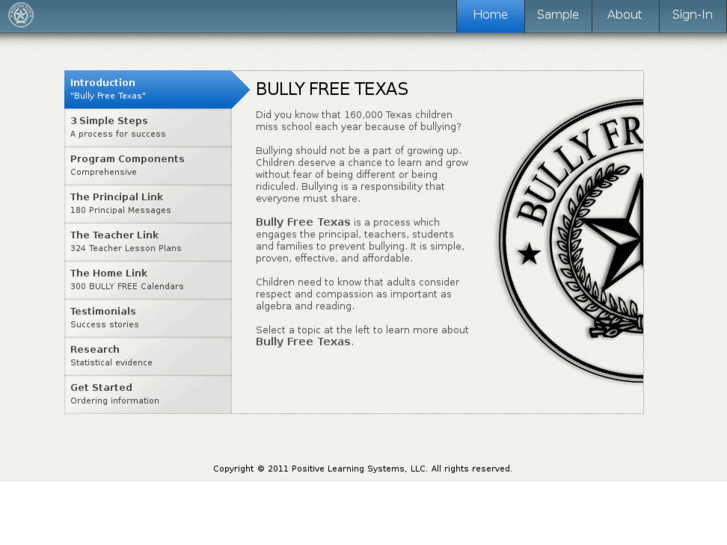Open the Sample navigation tab
Viewport: 727px width, 545px height.
click(x=558, y=16)
